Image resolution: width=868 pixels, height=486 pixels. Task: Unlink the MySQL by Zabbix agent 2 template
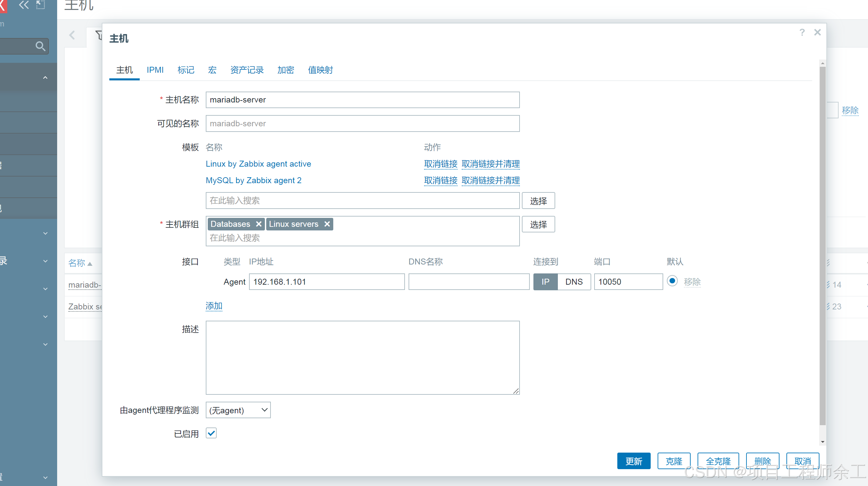point(440,181)
